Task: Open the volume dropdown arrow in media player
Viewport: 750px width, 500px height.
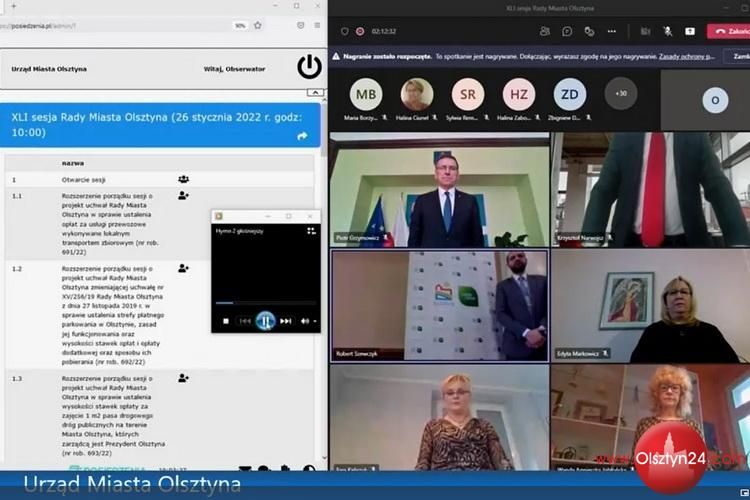Action: (x=315, y=322)
